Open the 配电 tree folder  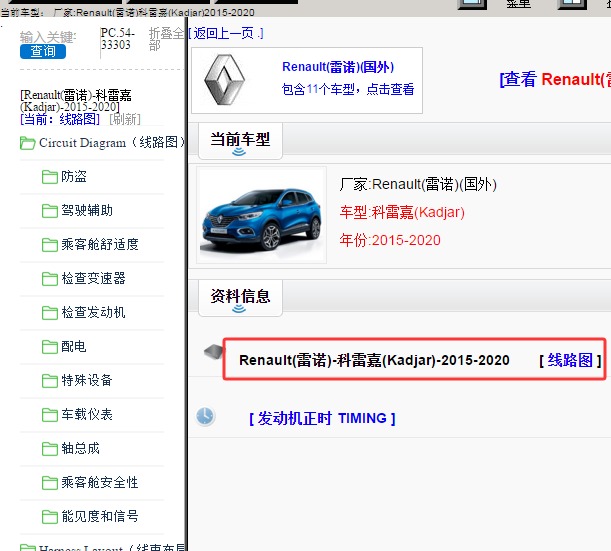tap(74, 346)
